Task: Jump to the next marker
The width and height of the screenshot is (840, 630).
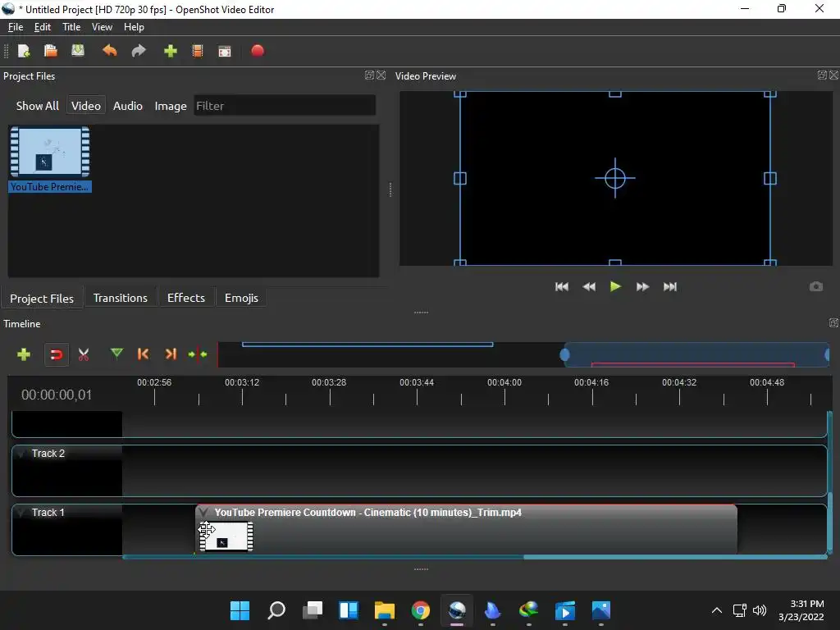Action: [x=171, y=354]
